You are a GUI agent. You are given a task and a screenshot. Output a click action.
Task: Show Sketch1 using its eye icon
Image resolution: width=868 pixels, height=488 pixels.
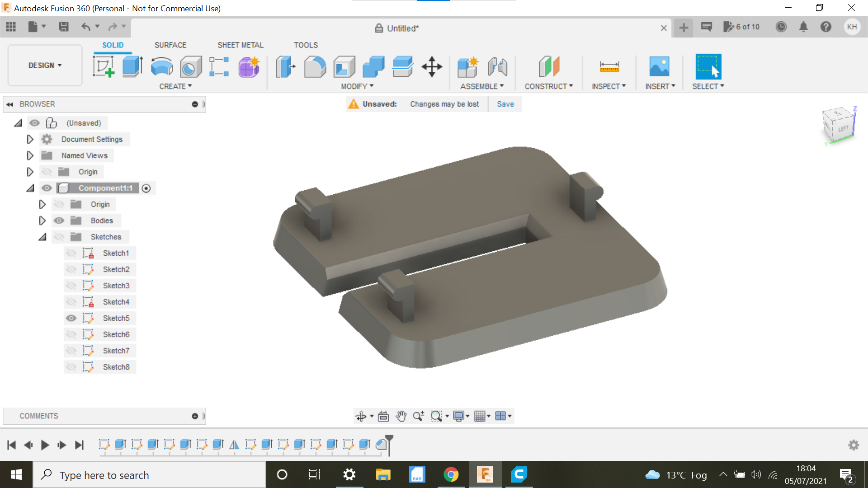[x=71, y=253]
